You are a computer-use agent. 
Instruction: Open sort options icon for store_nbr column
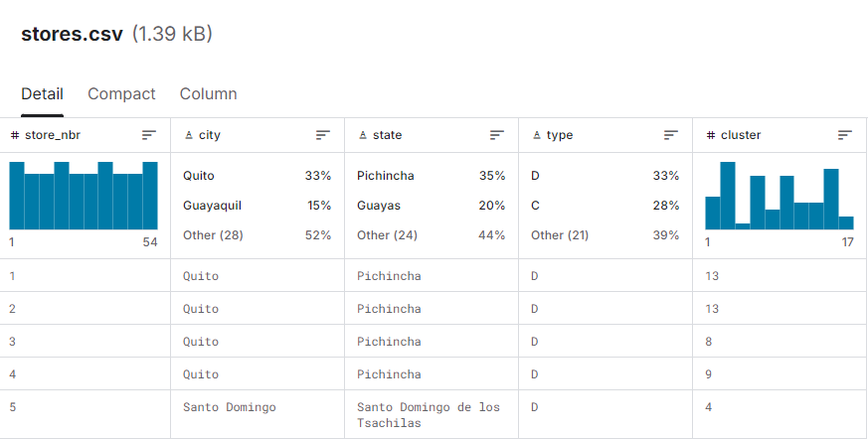click(x=149, y=135)
